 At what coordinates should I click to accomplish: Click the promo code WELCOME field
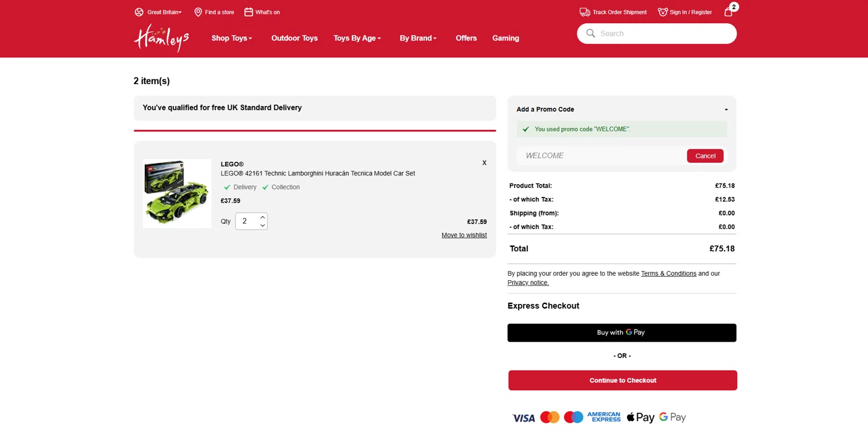[601, 156]
